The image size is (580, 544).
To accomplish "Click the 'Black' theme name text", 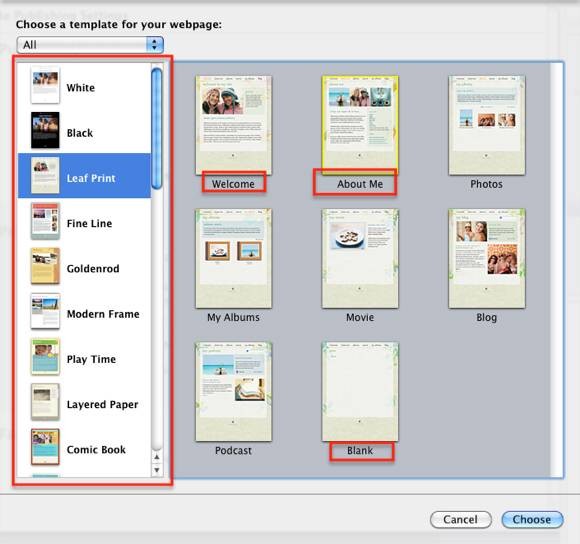I will (80, 133).
